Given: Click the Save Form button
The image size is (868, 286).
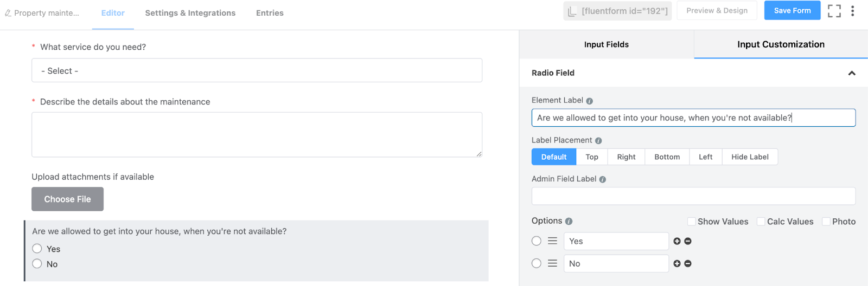Looking at the screenshot, I should 792,10.
